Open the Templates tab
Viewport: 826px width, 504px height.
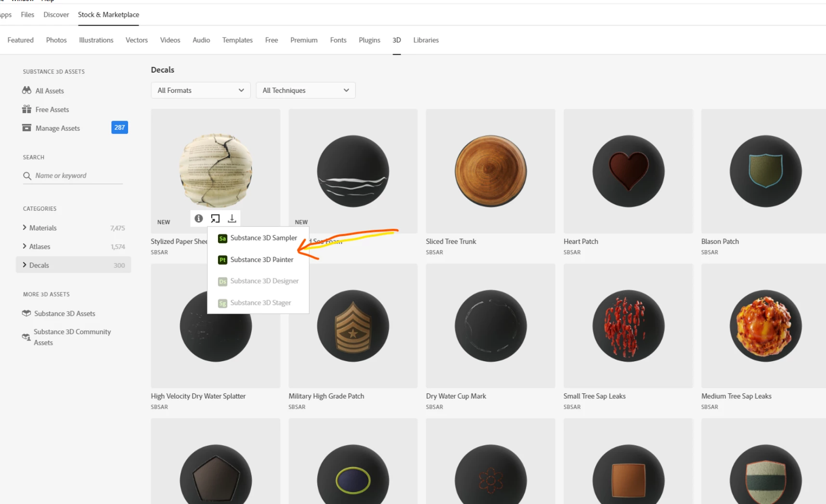click(x=237, y=40)
